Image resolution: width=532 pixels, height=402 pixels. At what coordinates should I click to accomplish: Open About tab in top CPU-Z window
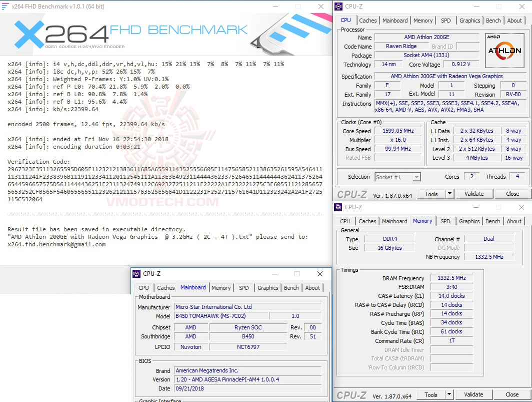tap(514, 21)
